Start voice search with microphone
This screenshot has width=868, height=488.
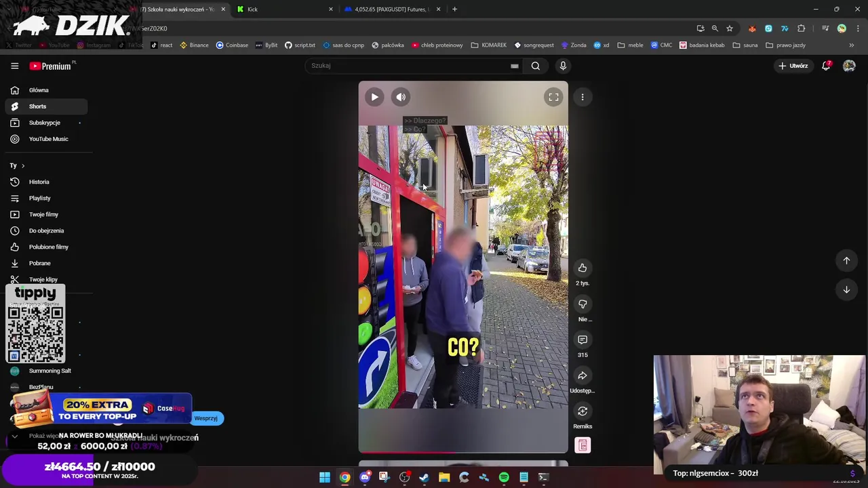coord(563,66)
